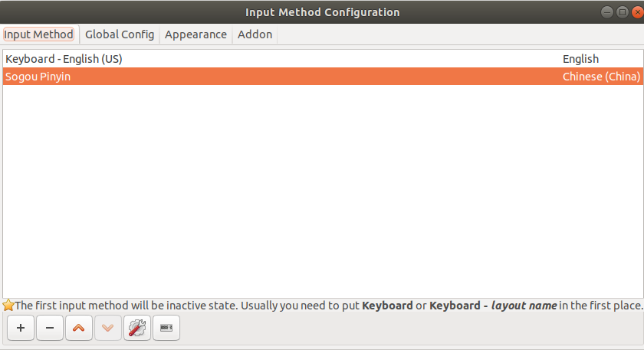644x350 pixels.
Task: Add a new input method with plus button
Action: (x=21, y=328)
